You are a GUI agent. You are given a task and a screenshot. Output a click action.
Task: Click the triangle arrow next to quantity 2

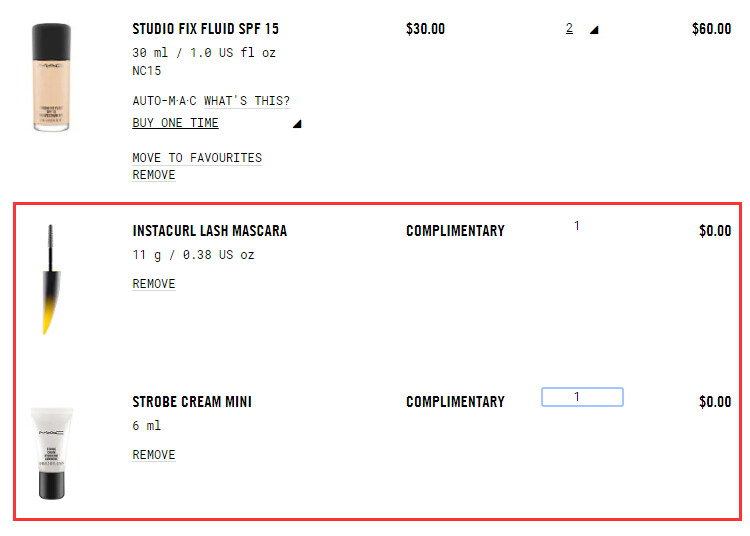coord(593,30)
